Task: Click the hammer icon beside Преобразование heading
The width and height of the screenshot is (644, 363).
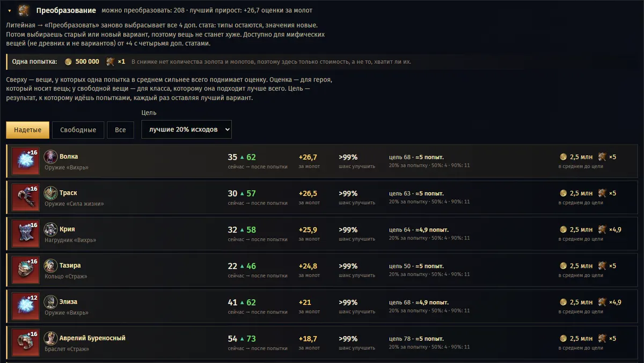Action: tap(23, 10)
